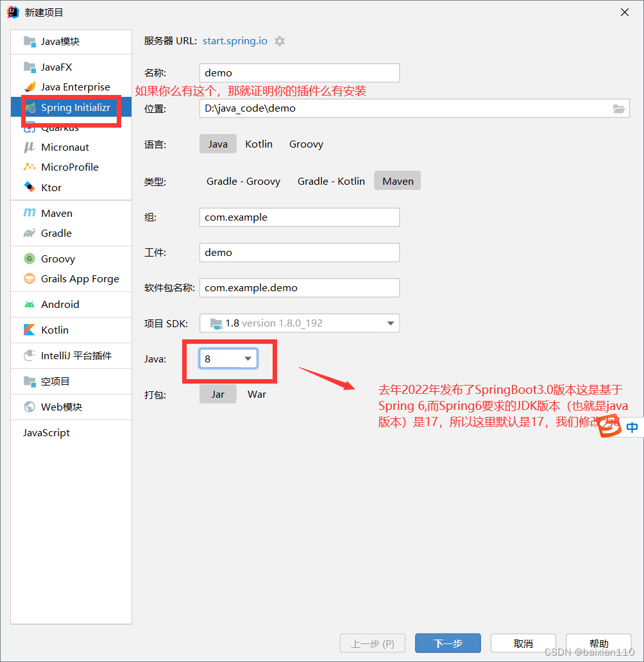The width and height of the screenshot is (644, 662).
Task: Click the IntelliJ logo in title bar
Action: [13, 12]
